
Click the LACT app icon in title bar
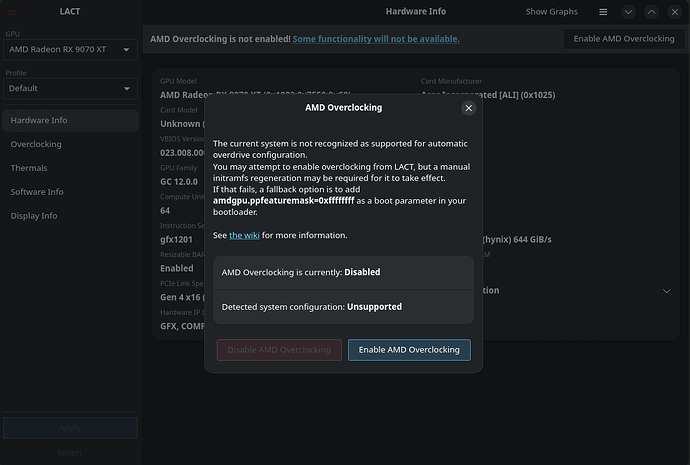(x=12, y=12)
